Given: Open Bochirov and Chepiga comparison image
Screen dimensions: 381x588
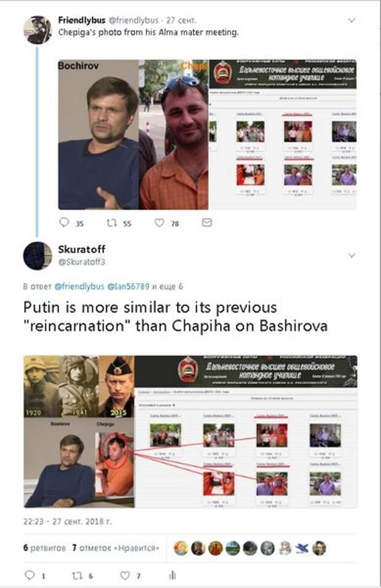Looking at the screenshot, I should (x=207, y=134).
